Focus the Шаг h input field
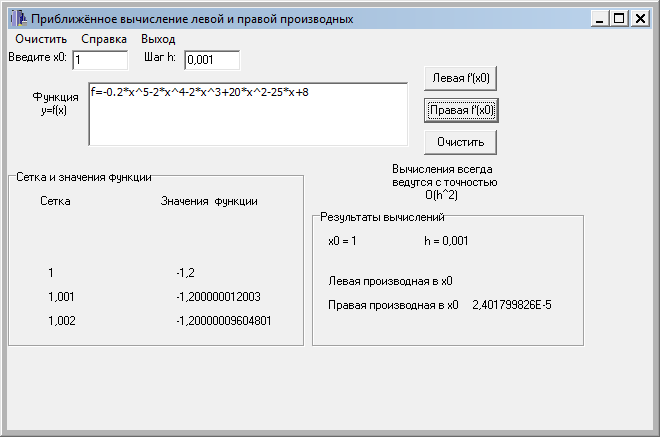 [212, 60]
